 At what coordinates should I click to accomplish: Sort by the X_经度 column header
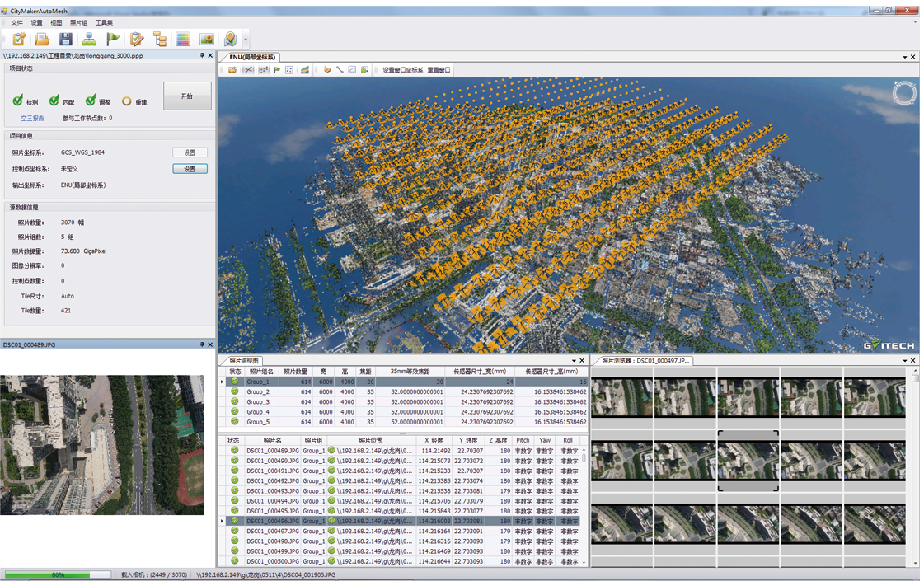[434, 440]
